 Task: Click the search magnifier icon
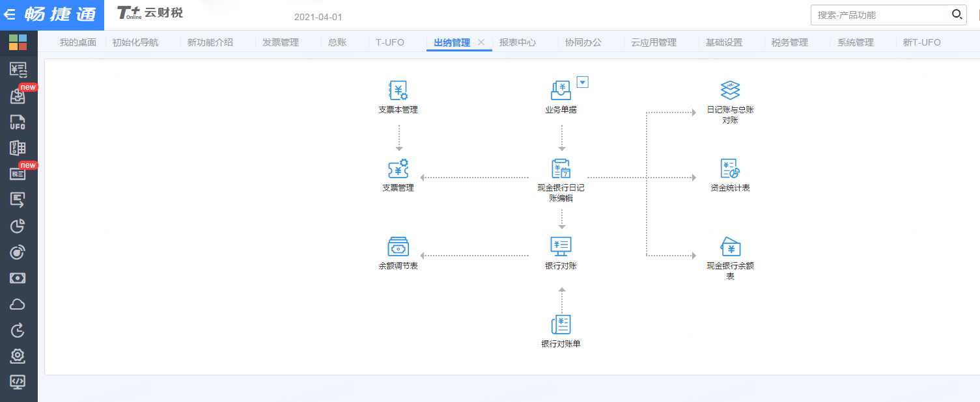coord(957,14)
